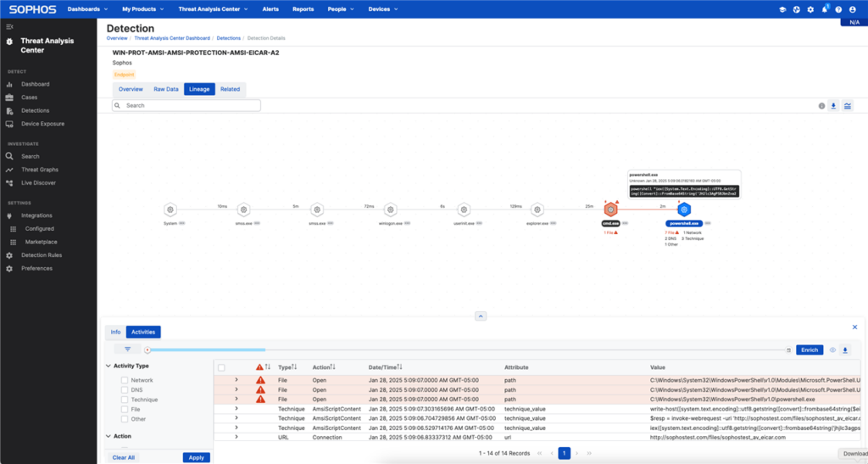Collapse the left sidebar menu icon

tap(9, 26)
